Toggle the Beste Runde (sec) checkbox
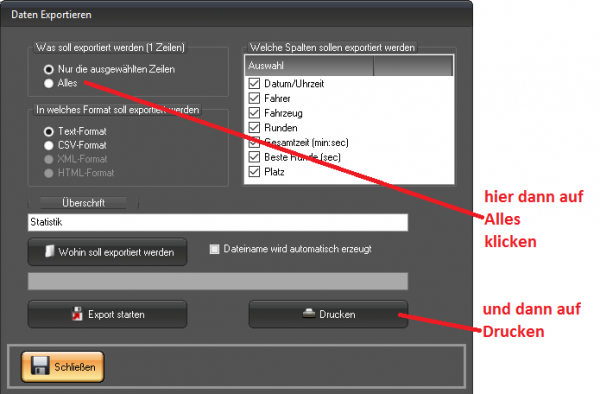 254,157
